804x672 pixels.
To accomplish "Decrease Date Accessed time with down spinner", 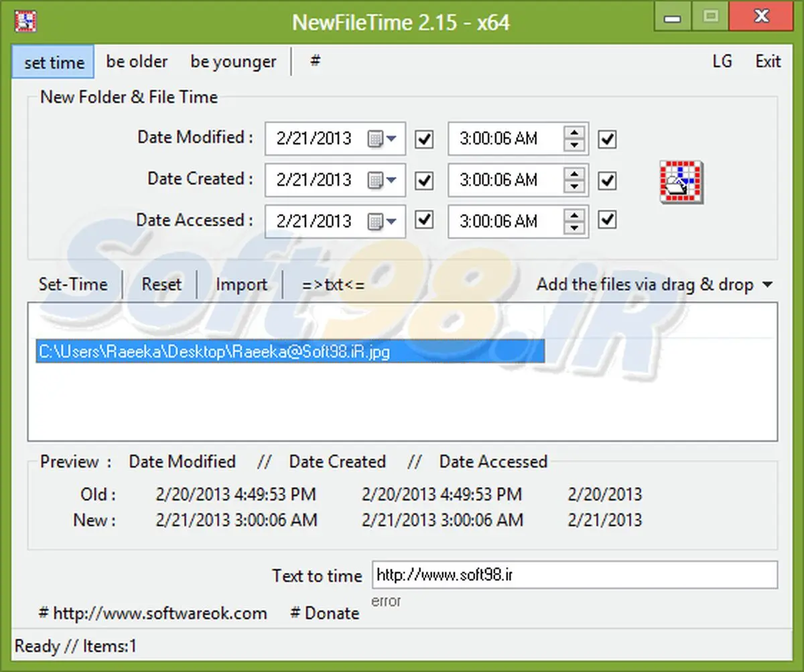I will click(574, 228).
